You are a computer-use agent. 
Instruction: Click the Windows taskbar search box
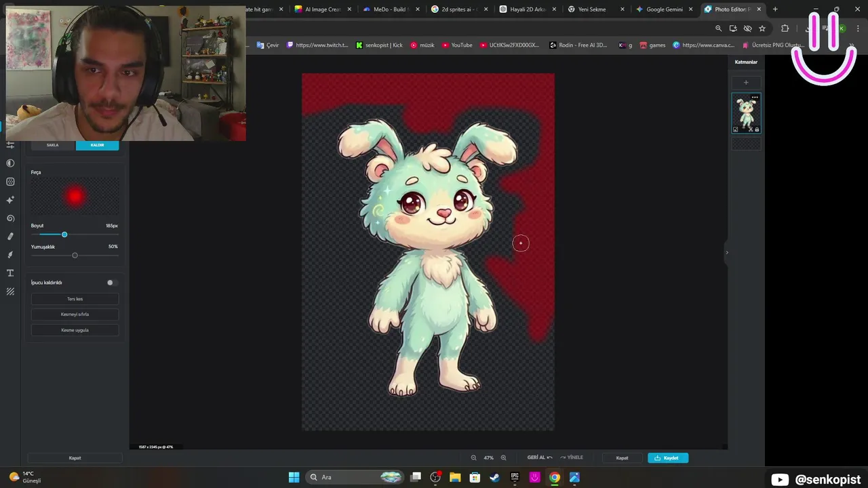(x=356, y=477)
